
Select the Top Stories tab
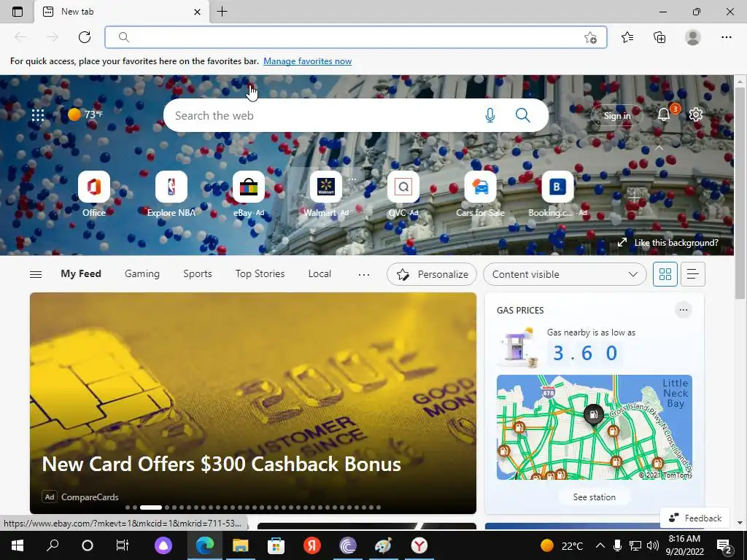[x=260, y=274]
